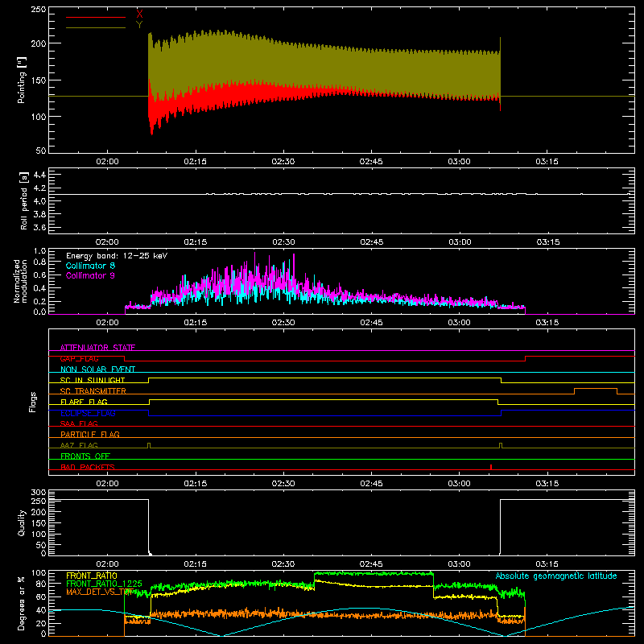Click the green 'FRONT_RATIO_1225' legend entry
The width and height of the screenshot is (644, 644).
[104, 584]
